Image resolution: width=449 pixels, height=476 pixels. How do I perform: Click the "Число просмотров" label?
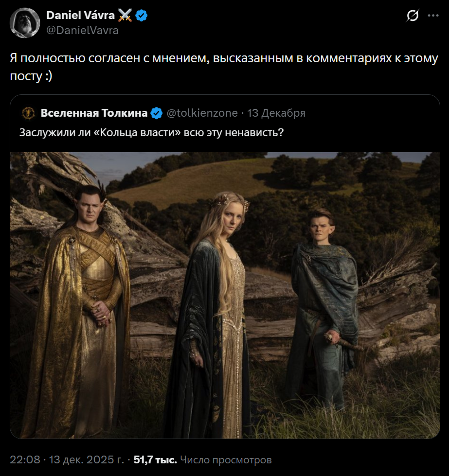[226, 459]
